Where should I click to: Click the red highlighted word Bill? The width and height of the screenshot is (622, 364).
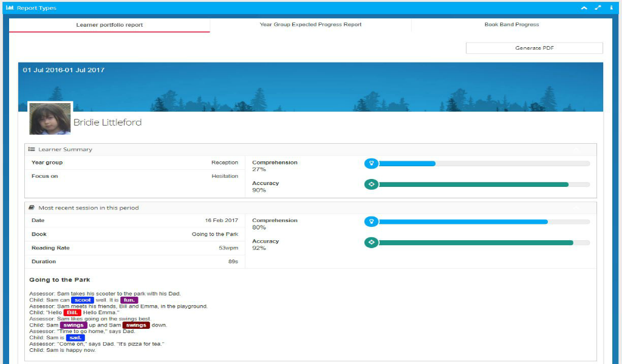coord(72,312)
